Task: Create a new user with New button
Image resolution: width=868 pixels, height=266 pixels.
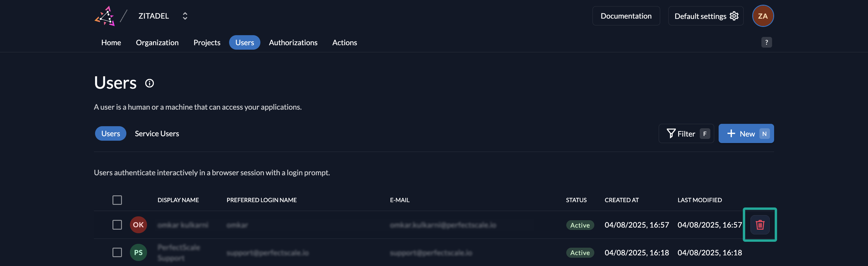Action: click(x=746, y=134)
